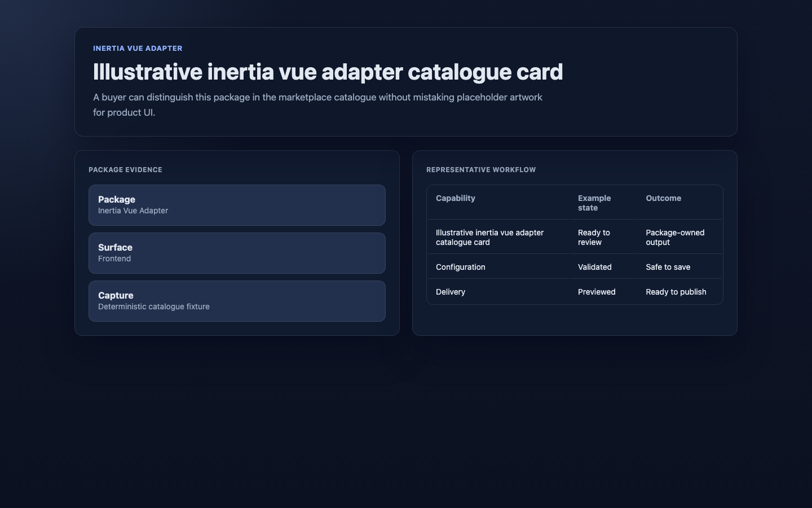The height and width of the screenshot is (508, 812).
Task: Click the description paragraph starting 'A buyer can distinguish'
Action: pos(318,105)
